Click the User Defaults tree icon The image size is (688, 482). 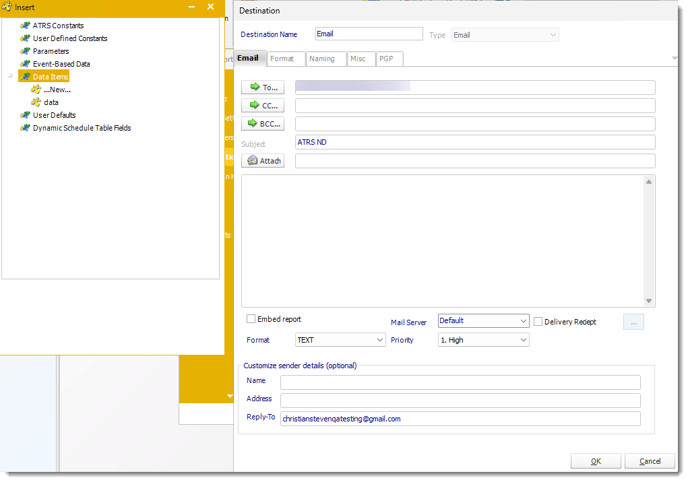click(x=24, y=115)
